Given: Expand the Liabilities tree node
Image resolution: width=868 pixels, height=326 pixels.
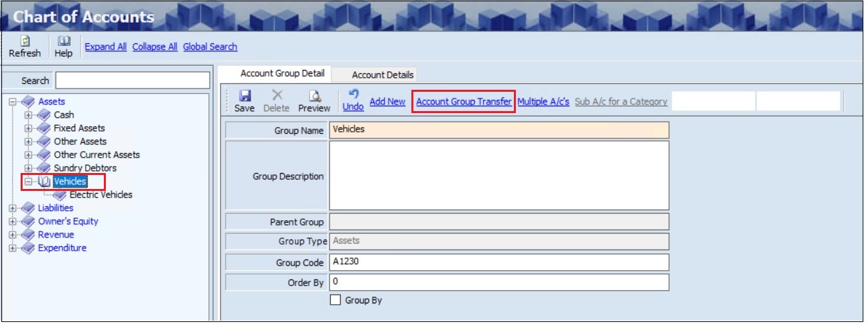Looking at the screenshot, I should [13, 208].
